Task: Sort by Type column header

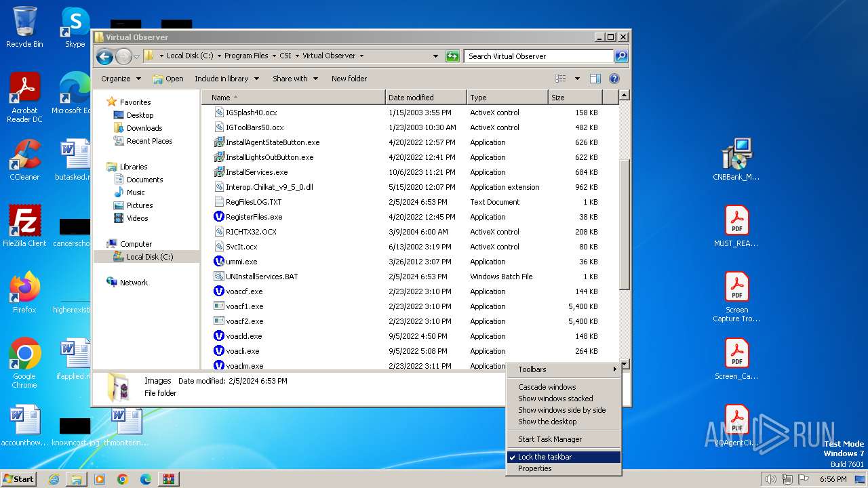Action: [507, 98]
